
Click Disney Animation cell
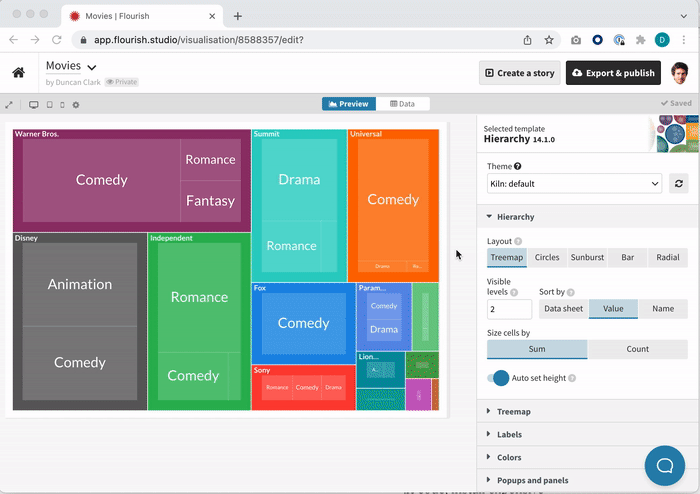click(x=80, y=284)
